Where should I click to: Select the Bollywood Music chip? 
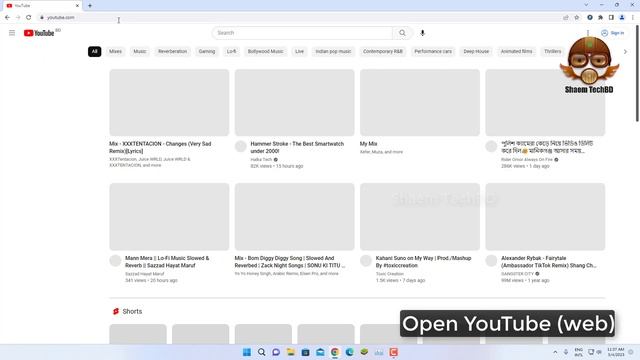(265, 51)
